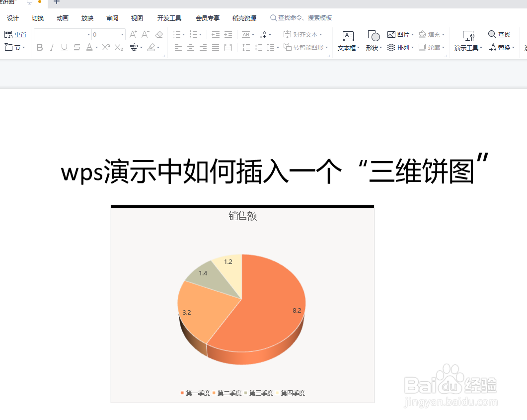Open the font size combo box
The width and height of the screenshot is (527, 420).
(x=108, y=34)
